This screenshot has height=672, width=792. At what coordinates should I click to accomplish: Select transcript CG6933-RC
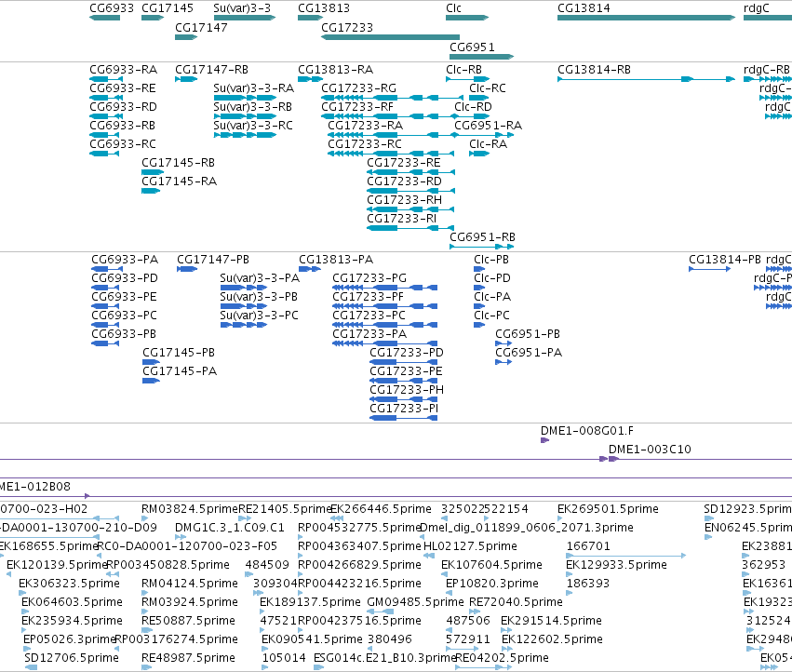click(123, 144)
